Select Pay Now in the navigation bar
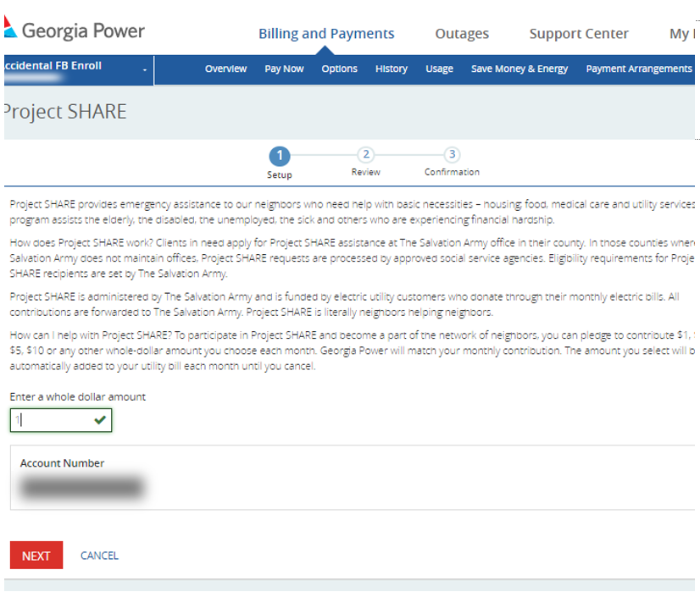 (x=284, y=69)
